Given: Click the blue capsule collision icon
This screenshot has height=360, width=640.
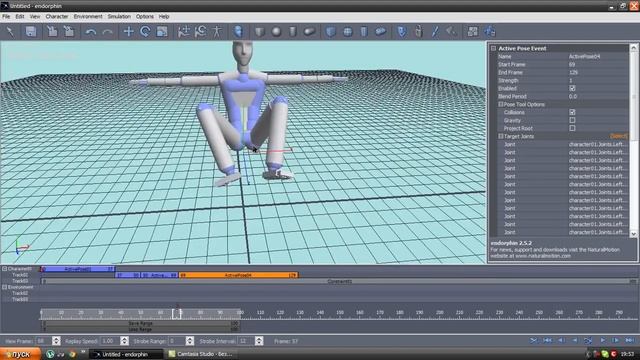Looking at the screenshot, I should tap(380, 31).
